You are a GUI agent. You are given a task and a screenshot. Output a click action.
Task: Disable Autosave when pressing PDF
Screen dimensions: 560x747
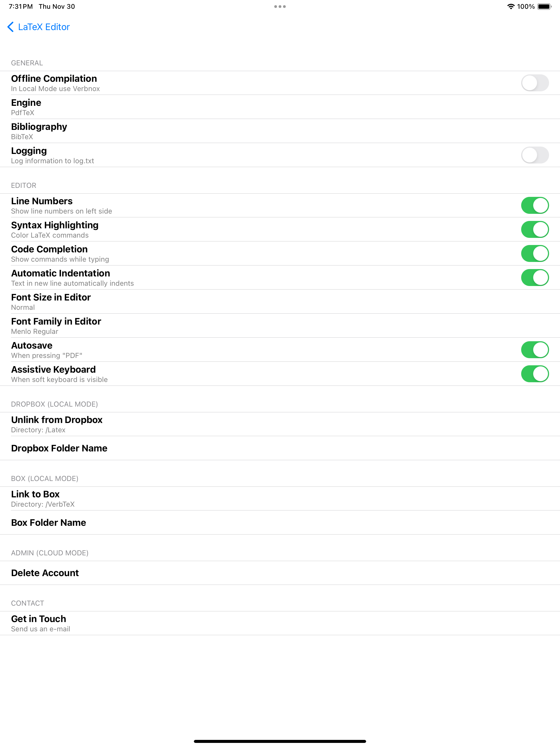click(x=535, y=349)
